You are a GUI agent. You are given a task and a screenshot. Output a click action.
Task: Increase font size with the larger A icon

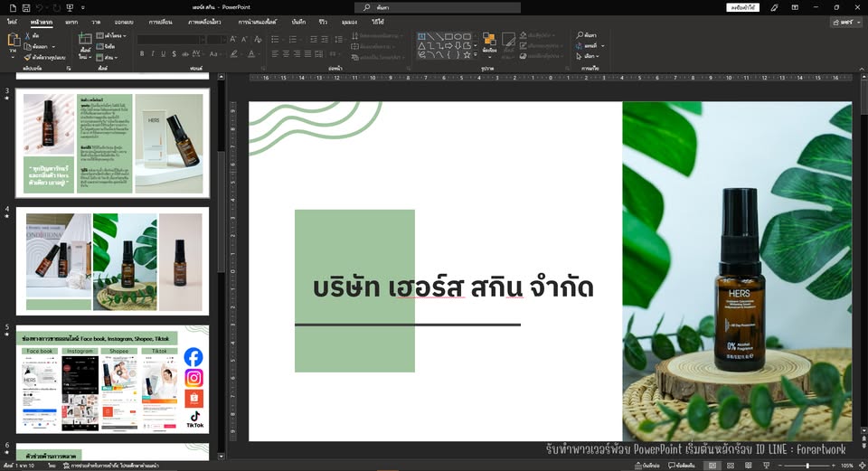point(232,39)
